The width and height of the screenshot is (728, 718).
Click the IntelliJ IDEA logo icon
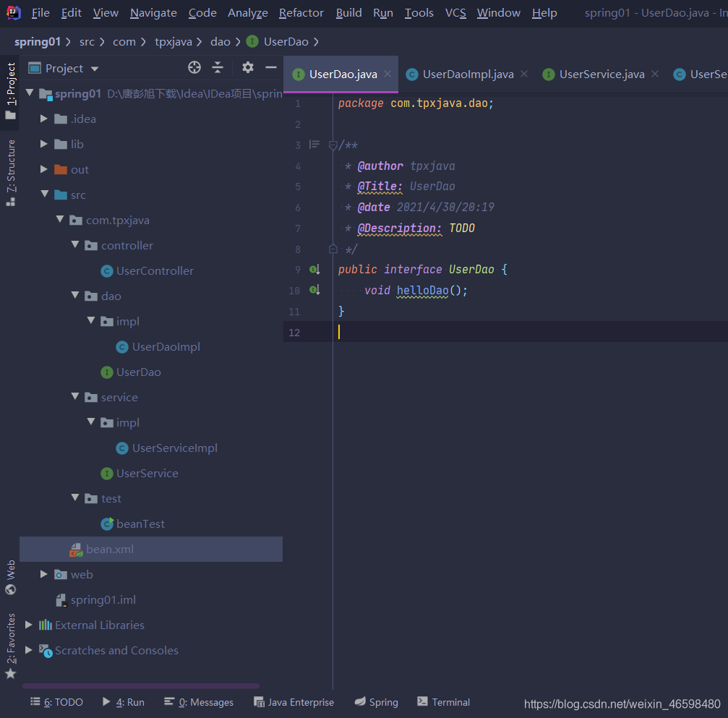coord(14,12)
